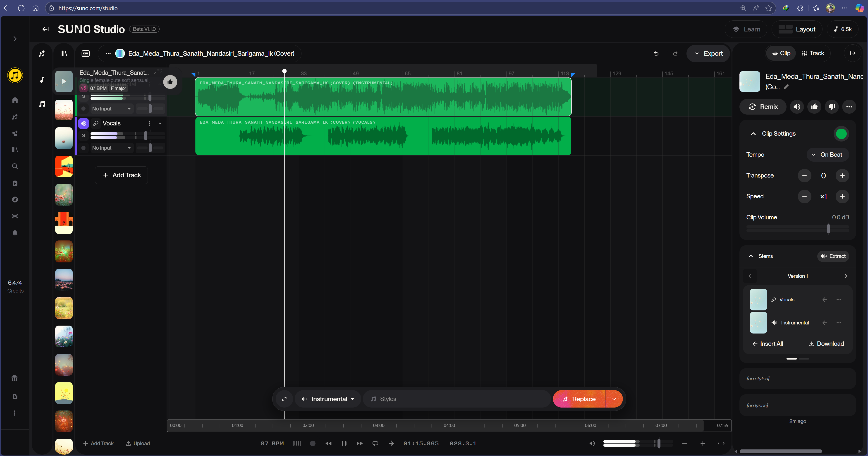Go back with the Suno Studio back arrow
This screenshot has height=456, width=868.
(46, 29)
